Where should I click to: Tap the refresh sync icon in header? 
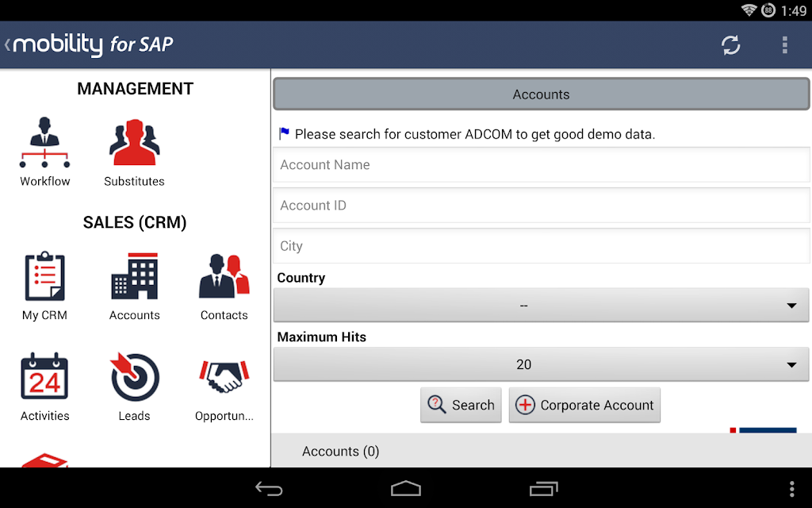[730, 45]
